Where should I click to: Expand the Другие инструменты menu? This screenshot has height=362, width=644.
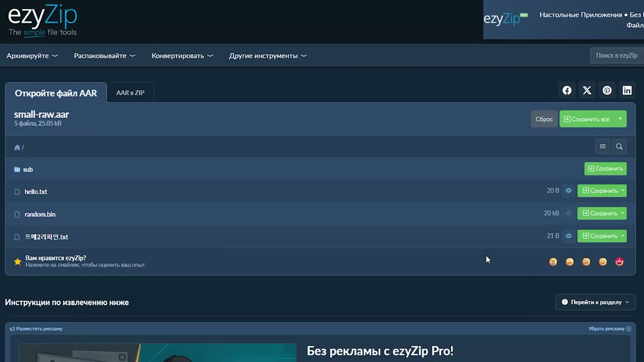(268, 56)
